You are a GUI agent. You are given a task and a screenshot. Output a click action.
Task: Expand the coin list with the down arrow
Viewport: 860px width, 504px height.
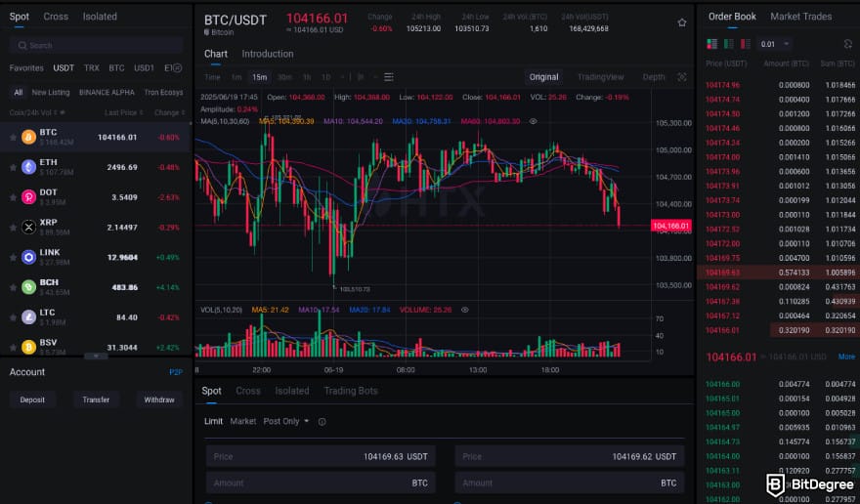(x=96, y=356)
